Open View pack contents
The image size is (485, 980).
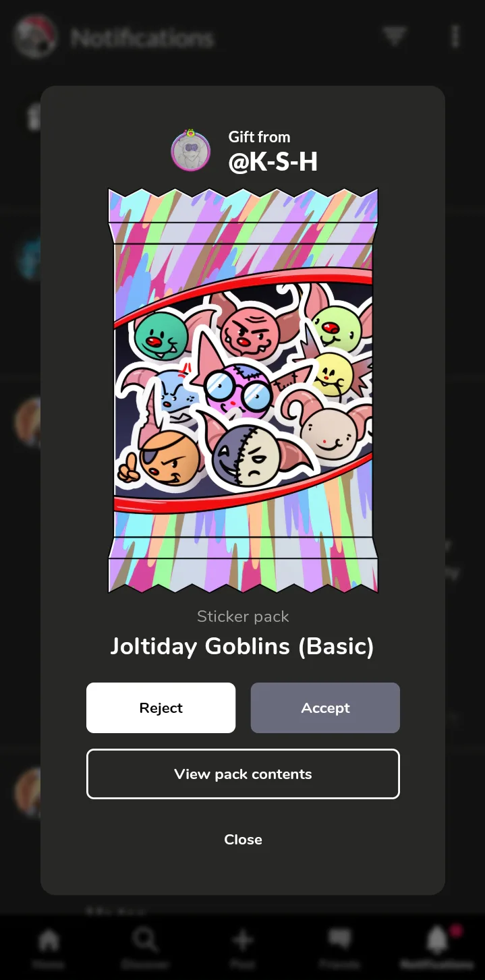click(x=243, y=774)
